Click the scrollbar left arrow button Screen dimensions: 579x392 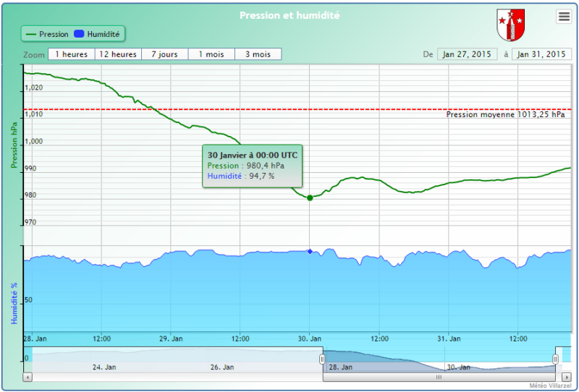28,377
